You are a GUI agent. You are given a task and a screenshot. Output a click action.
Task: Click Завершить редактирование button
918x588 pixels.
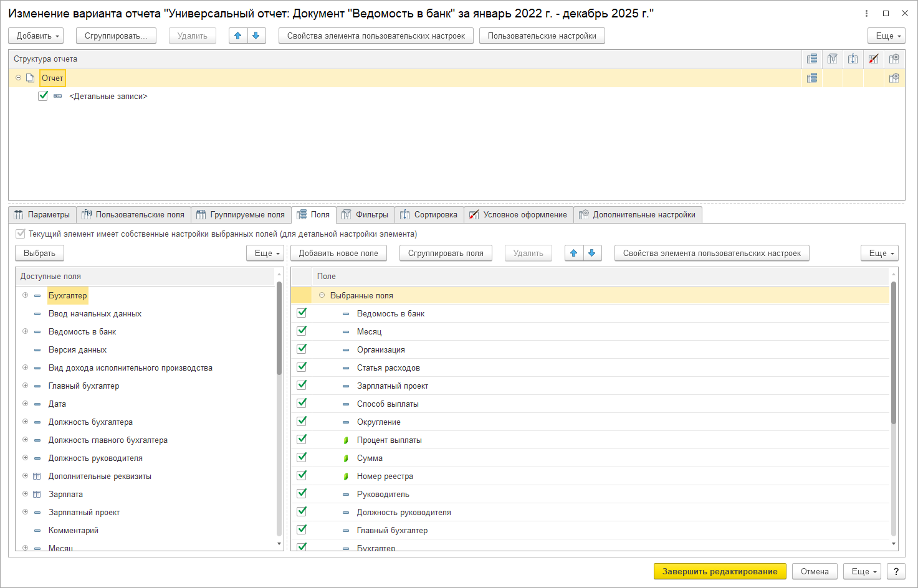pyautogui.click(x=719, y=572)
